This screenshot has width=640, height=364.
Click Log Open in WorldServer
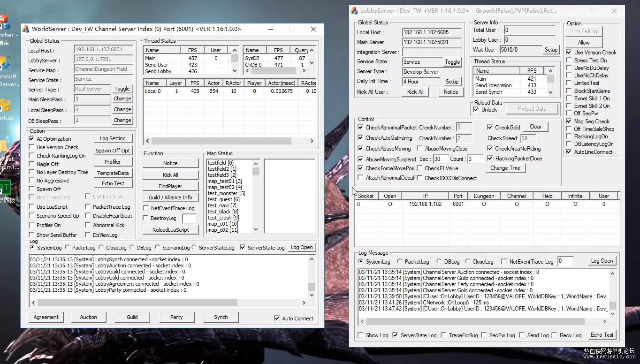pyautogui.click(x=302, y=248)
